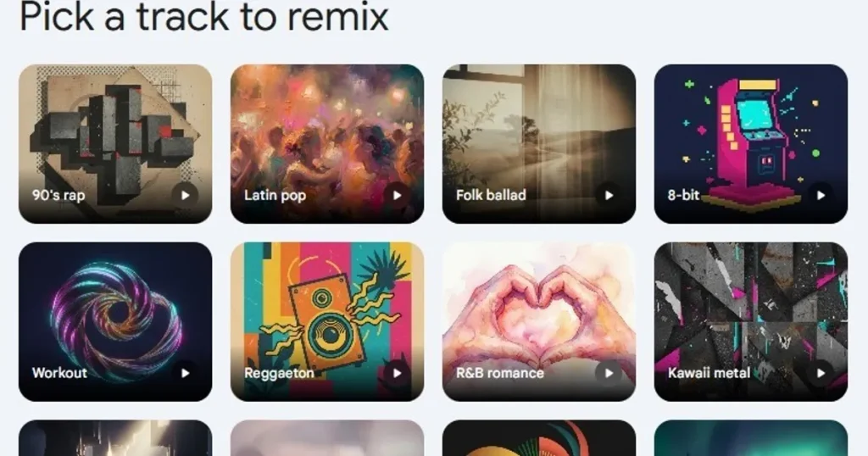Play the R&B romance track preview
Screen dimensions: 868x456
click(x=609, y=373)
